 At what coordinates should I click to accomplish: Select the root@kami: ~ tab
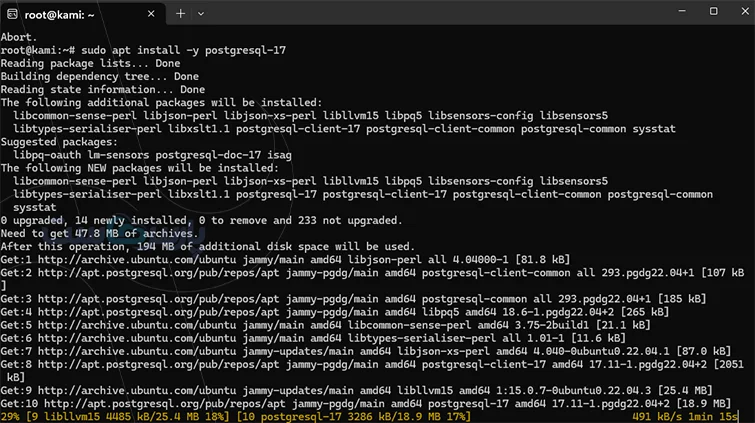(x=83, y=14)
